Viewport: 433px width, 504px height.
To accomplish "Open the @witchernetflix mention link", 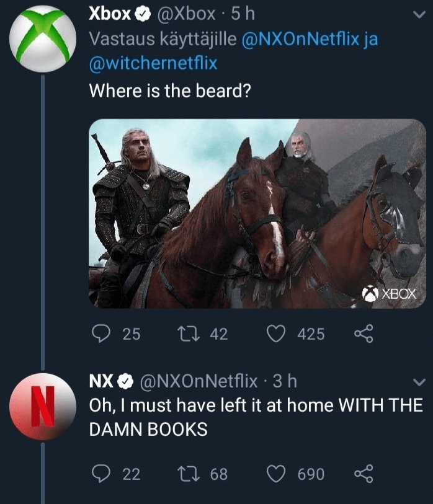I will tap(153, 63).
